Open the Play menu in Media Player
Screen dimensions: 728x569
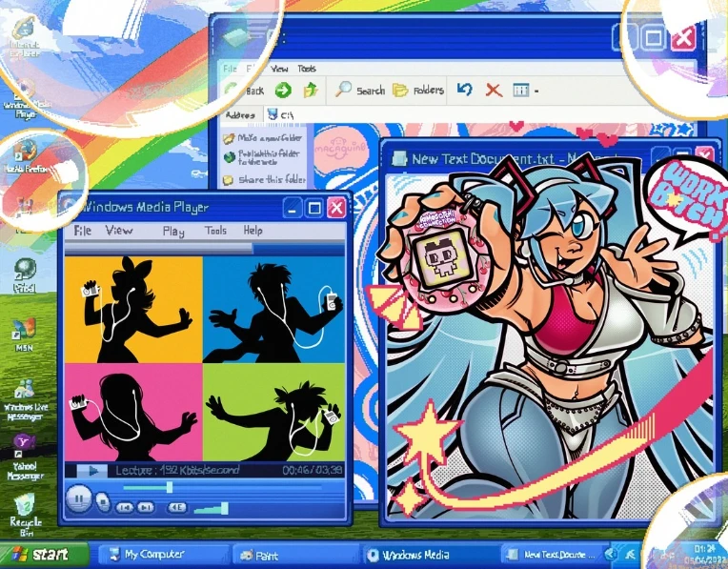(173, 231)
